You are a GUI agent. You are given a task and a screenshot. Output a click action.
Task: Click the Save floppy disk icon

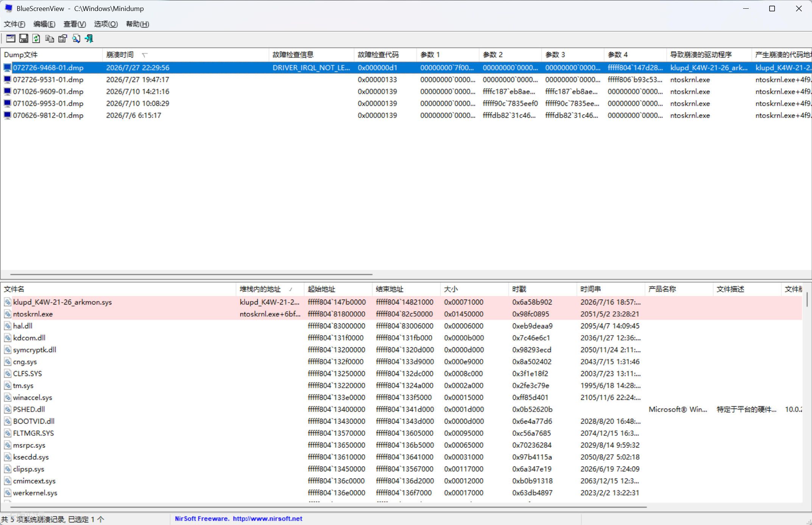[23, 39]
